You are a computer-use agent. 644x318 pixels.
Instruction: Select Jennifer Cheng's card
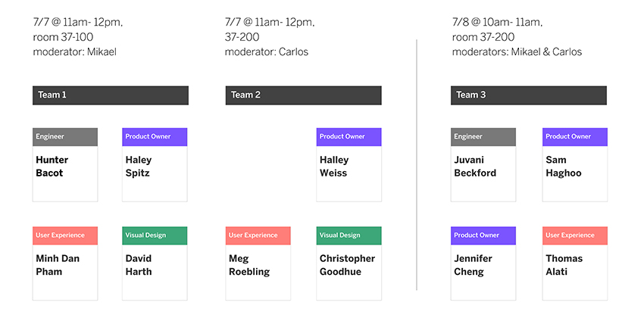[x=483, y=263]
